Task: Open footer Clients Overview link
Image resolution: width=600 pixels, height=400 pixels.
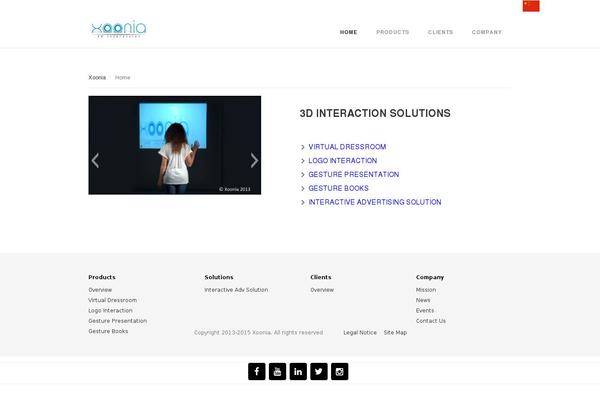Action: 322,290
